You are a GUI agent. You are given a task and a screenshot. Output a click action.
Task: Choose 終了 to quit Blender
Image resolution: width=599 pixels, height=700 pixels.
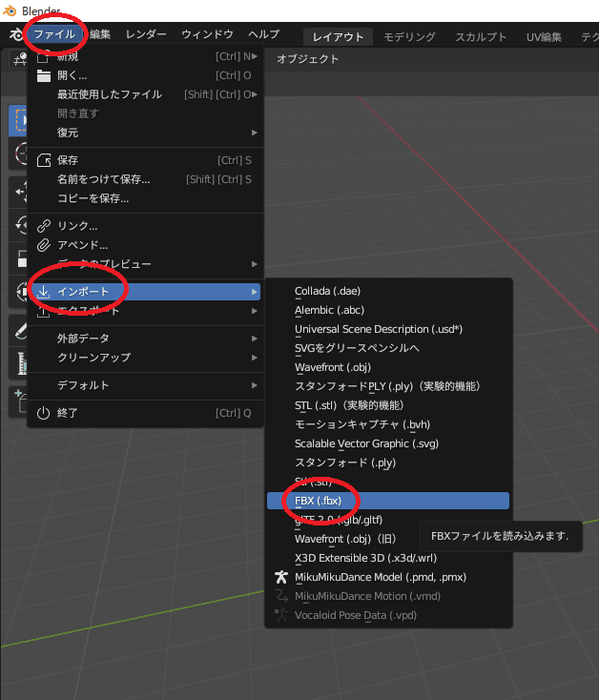pos(146,413)
